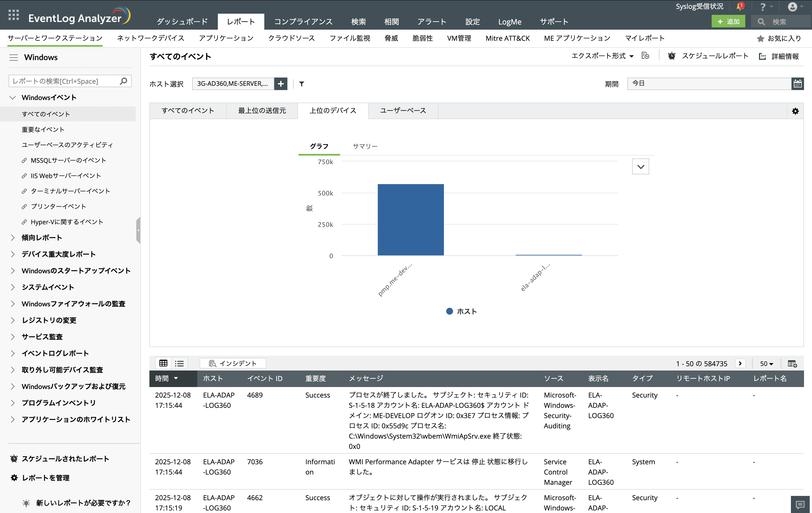
Task: Click the notification bell icon
Action: [x=740, y=6]
